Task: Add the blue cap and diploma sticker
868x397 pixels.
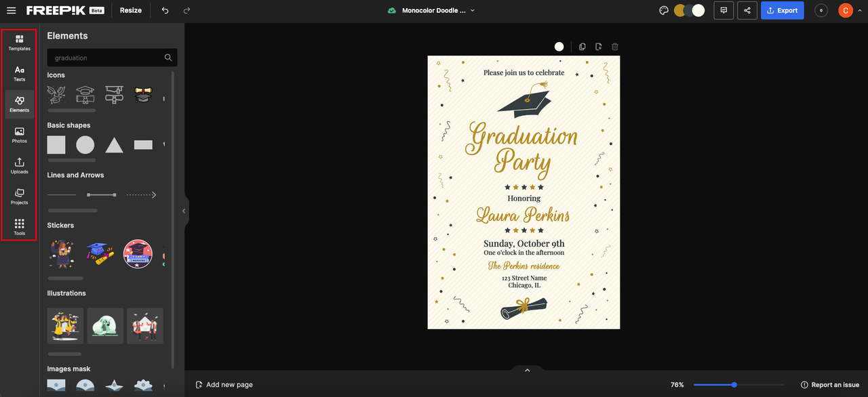Action: point(100,253)
